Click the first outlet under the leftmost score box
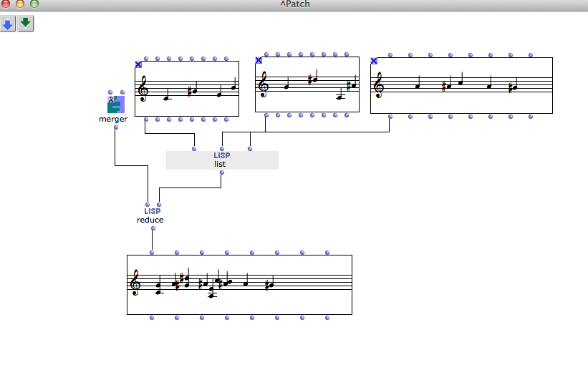588x370 pixels. [145, 120]
